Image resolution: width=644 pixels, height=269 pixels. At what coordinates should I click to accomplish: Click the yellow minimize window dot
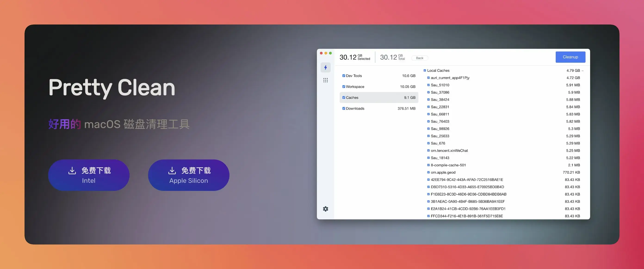point(326,53)
